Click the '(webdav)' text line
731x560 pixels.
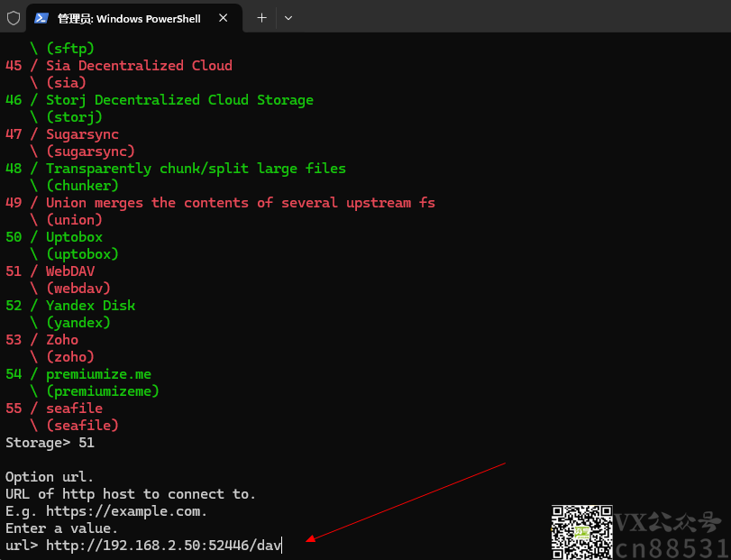[x=70, y=289]
